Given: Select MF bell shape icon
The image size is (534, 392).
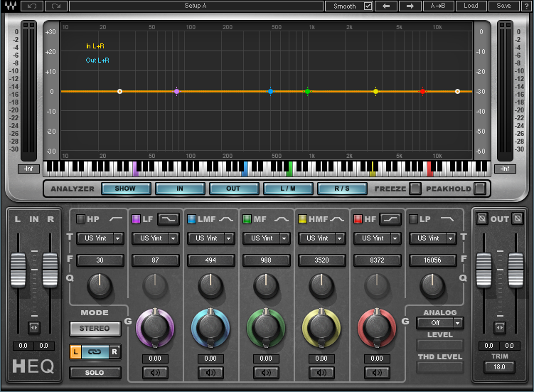Looking at the screenshot, I should click(x=282, y=219).
